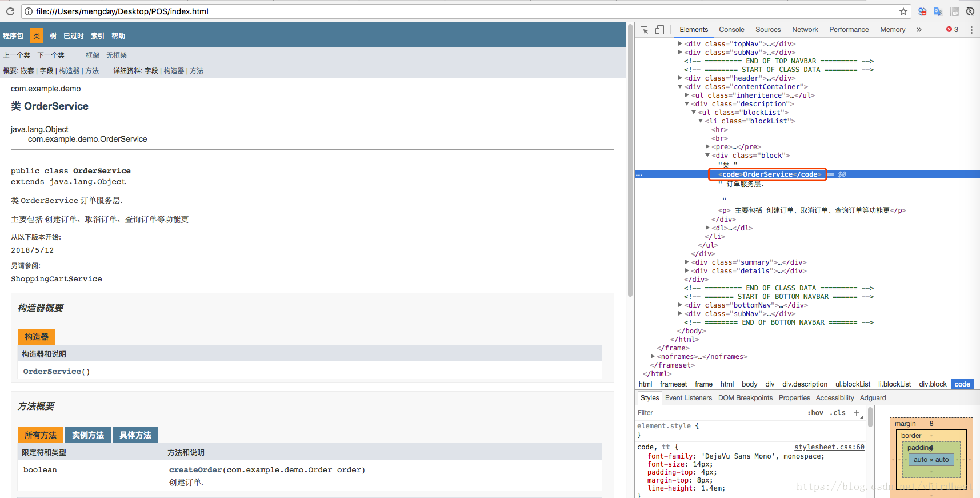Click the red error count indicator
Image resolution: width=980 pixels, height=498 pixels.
click(952, 30)
